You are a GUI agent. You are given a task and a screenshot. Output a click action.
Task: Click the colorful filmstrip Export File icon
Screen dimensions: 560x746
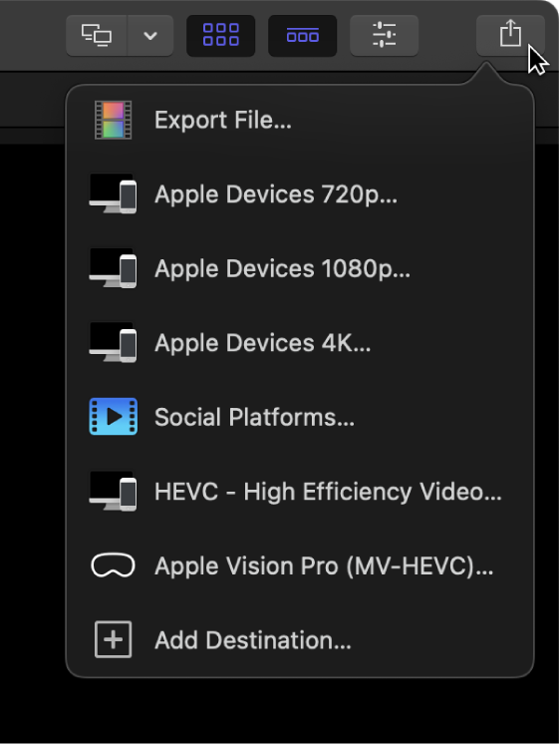point(114,120)
